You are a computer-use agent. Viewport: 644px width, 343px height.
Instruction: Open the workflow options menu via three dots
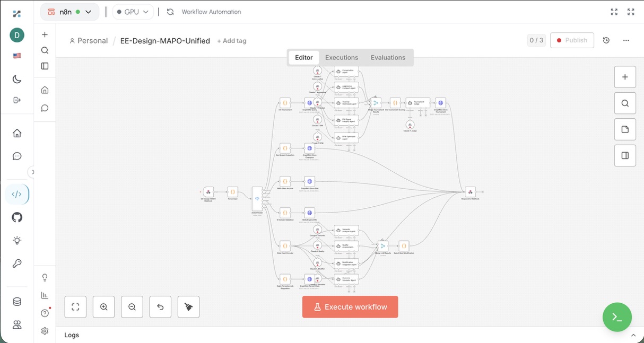626,40
